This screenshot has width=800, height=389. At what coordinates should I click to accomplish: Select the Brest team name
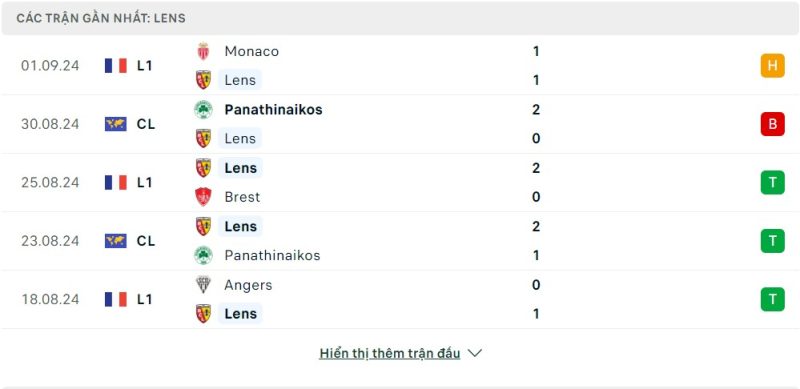242,197
